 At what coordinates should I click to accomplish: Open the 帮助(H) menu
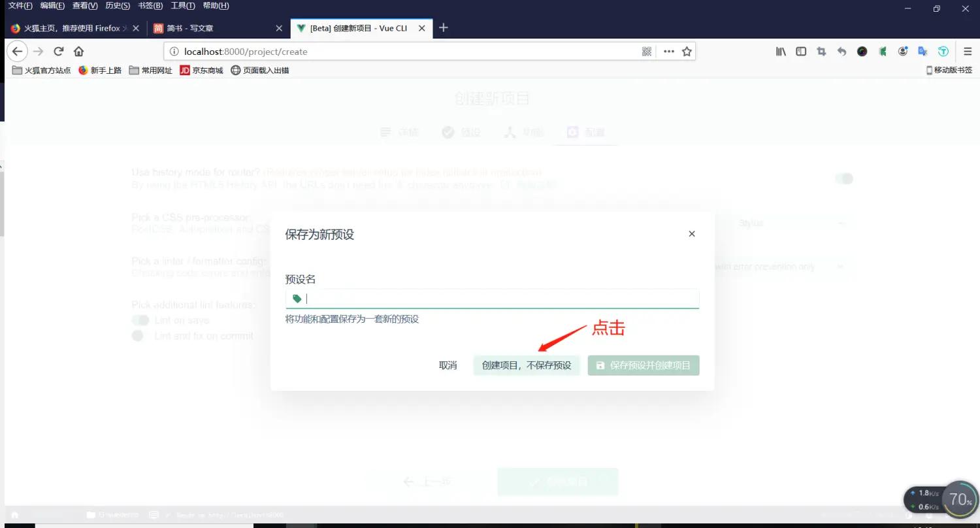(x=216, y=6)
